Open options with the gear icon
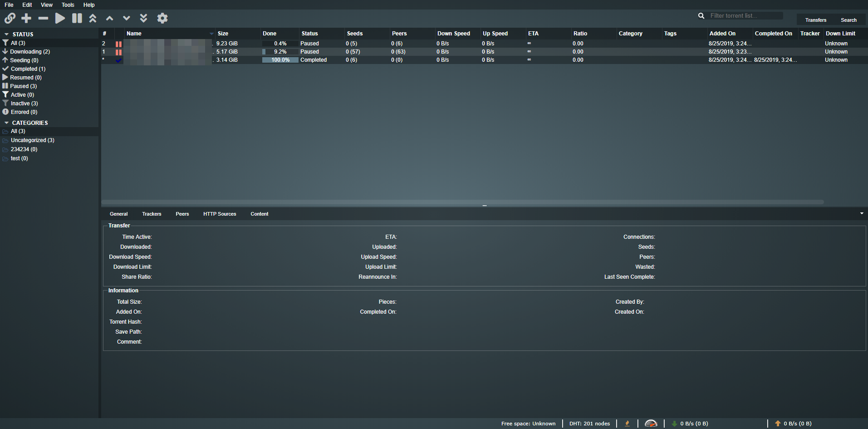Screen dimensions: 868x429 (162, 18)
